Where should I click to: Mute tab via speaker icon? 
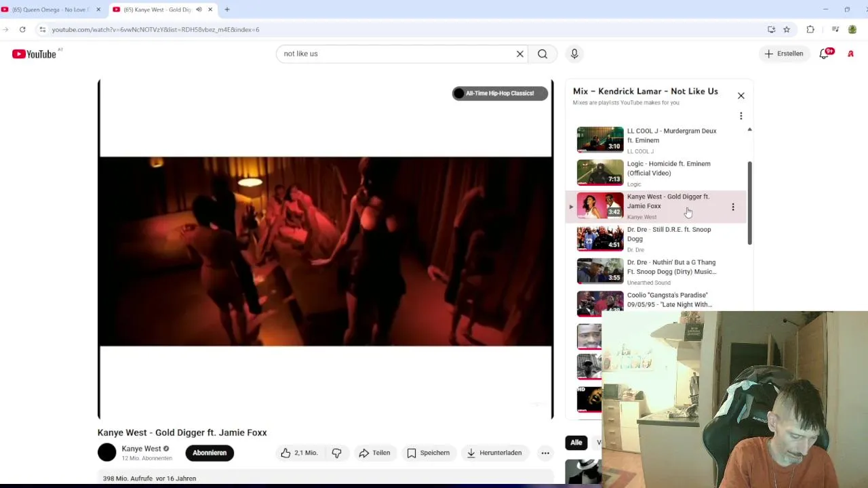[199, 9]
